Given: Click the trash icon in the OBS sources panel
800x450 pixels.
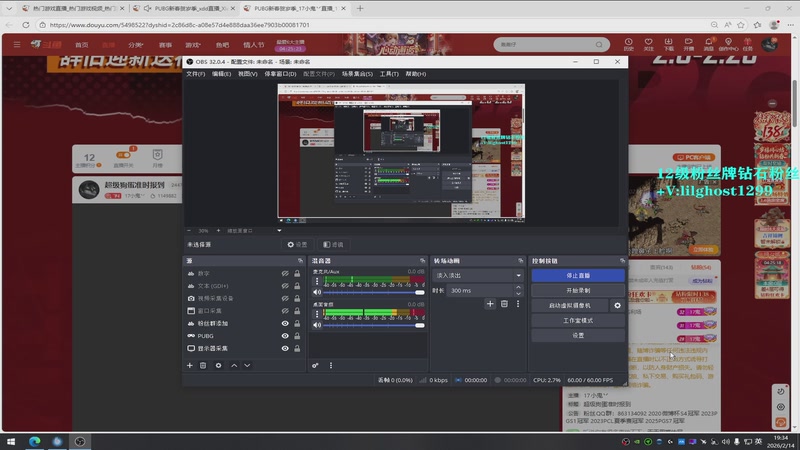Looking at the screenshot, I should (x=203, y=365).
